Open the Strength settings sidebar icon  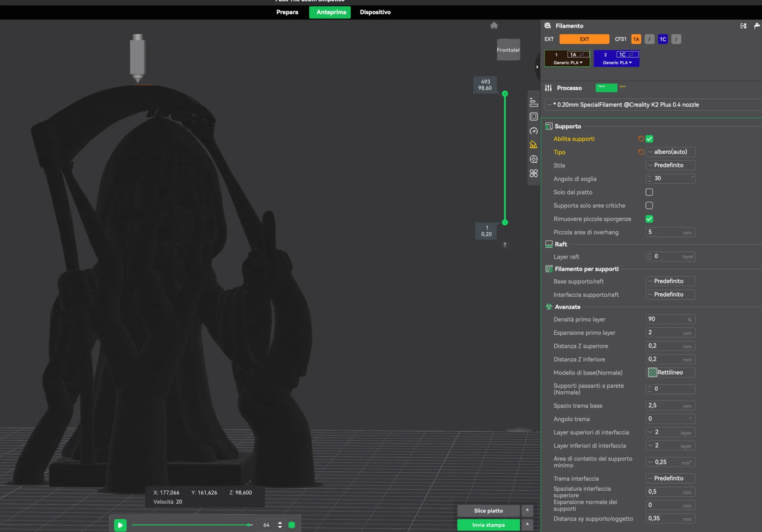533,117
